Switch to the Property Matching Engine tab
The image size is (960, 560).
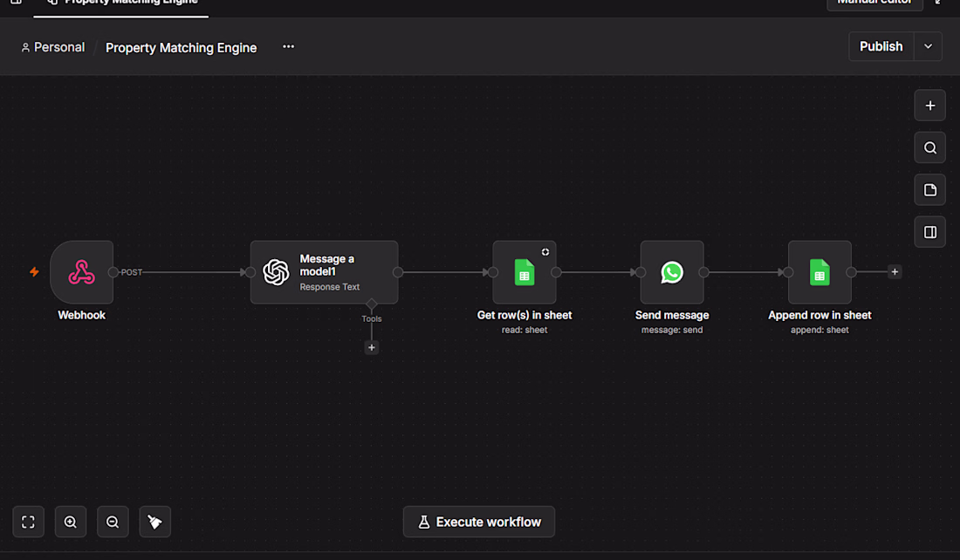[x=121, y=5]
